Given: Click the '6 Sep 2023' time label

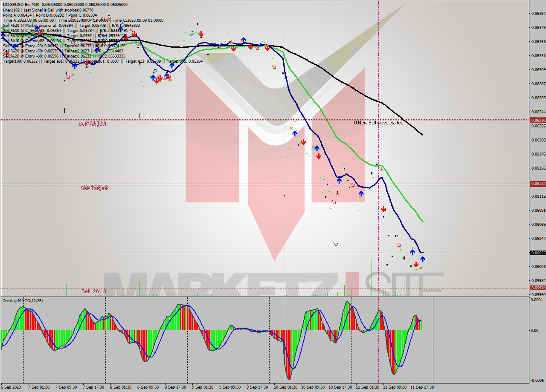Looking at the screenshot, I should 11,387.
